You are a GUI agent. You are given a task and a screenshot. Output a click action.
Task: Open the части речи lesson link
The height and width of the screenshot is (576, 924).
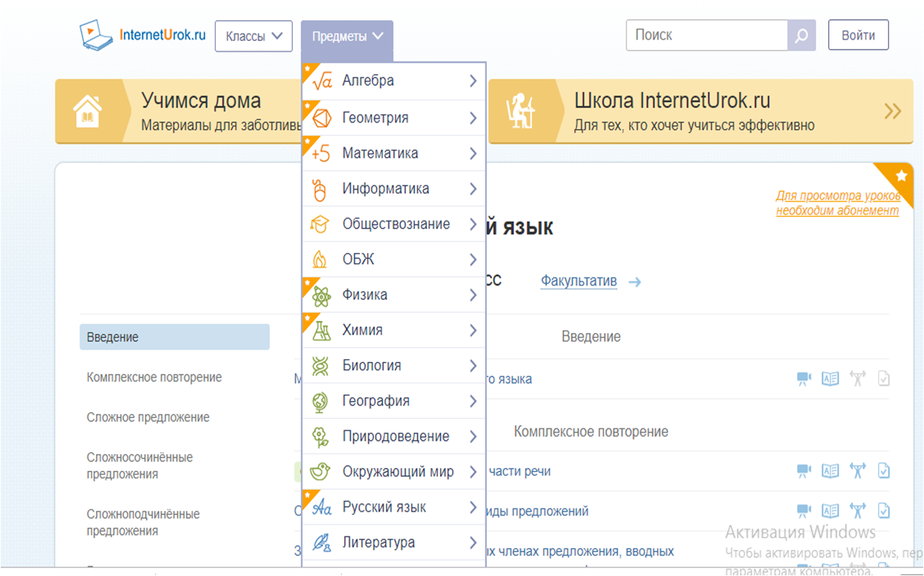(x=519, y=471)
